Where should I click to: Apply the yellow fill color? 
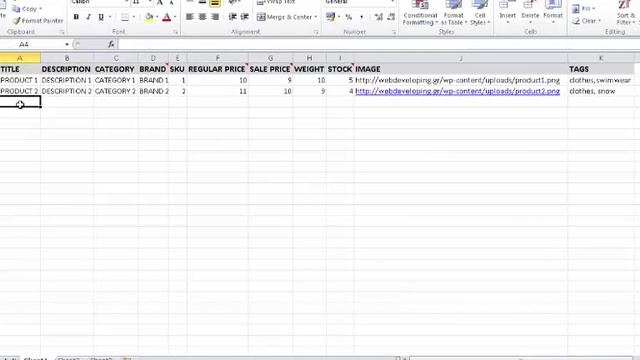[149, 17]
